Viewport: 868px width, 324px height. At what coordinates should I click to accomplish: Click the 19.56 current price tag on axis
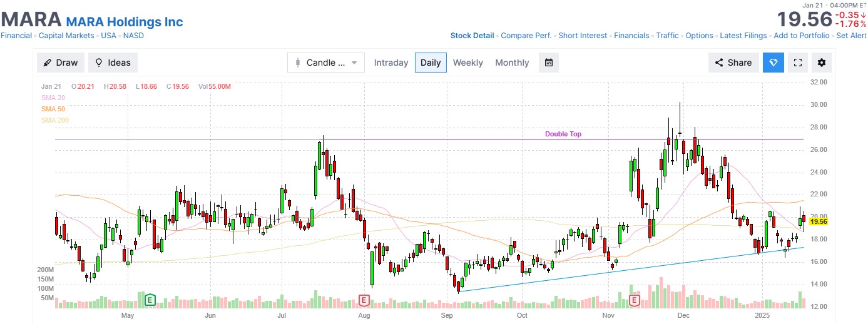[x=819, y=221]
